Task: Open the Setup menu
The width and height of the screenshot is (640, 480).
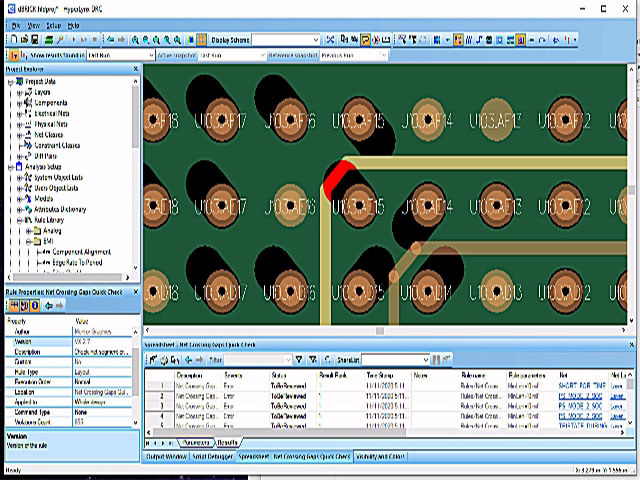Action: tap(53, 26)
